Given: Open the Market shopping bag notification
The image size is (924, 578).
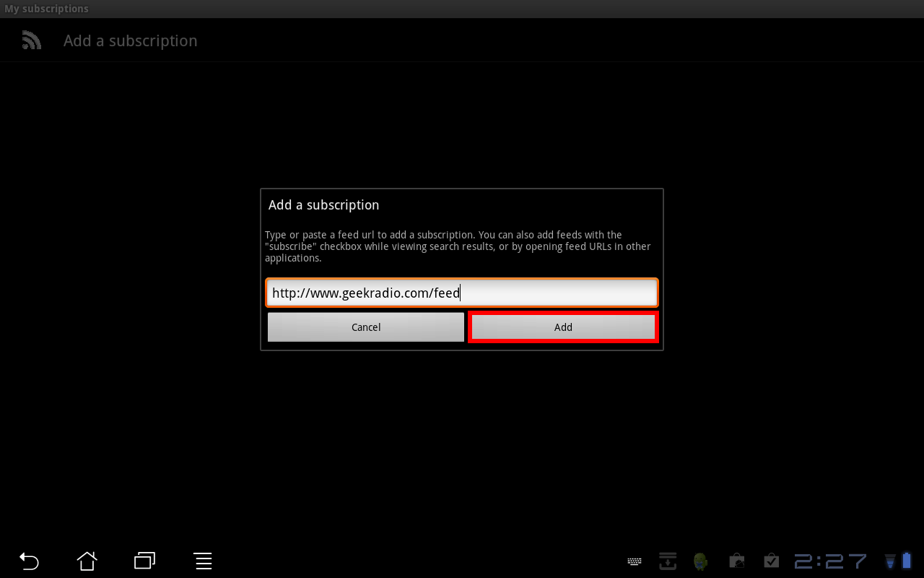Looking at the screenshot, I should click(736, 561).
